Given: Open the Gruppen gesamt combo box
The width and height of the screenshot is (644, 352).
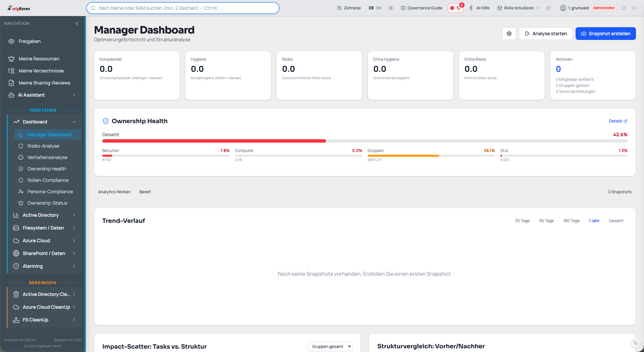Looking at the screenshot, I should (x=330, y=346).
